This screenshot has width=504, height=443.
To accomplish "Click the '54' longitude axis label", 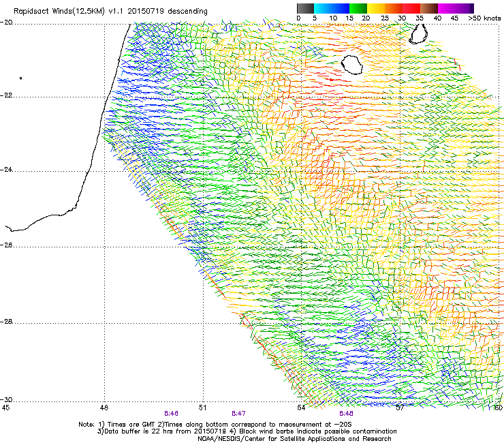I will 301,408.
